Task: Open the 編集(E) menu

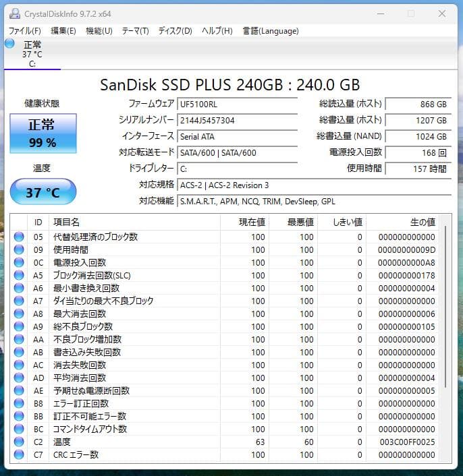Action: (x=63, y=31)
